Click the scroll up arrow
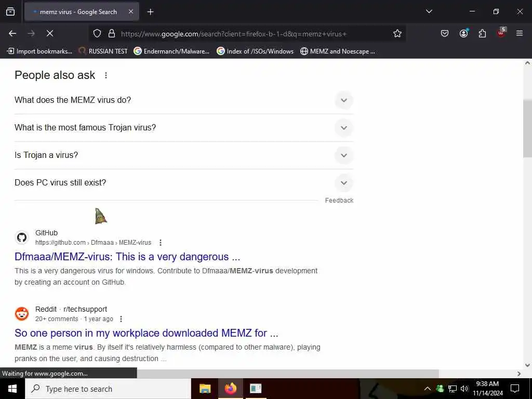 528,63
